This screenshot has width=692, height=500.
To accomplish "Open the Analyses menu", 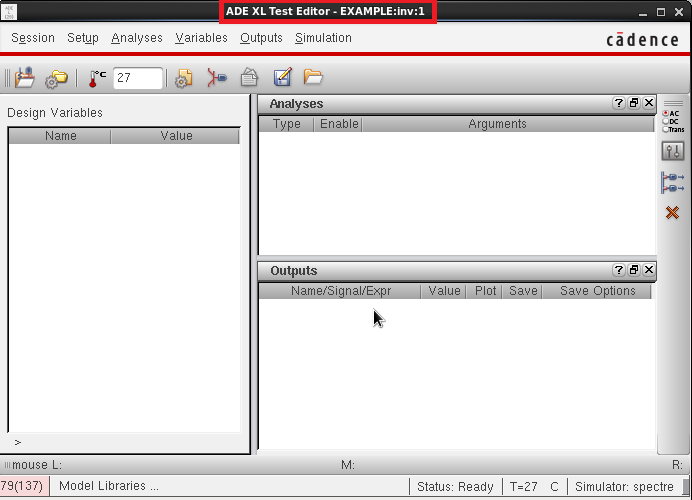I will (x=137, y=38).
